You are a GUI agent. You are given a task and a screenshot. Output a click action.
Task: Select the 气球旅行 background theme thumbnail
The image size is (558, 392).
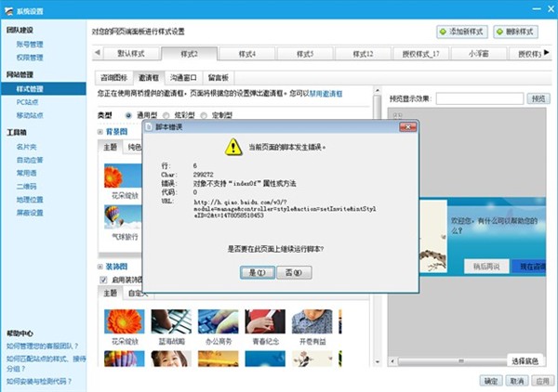pos(123,217)
